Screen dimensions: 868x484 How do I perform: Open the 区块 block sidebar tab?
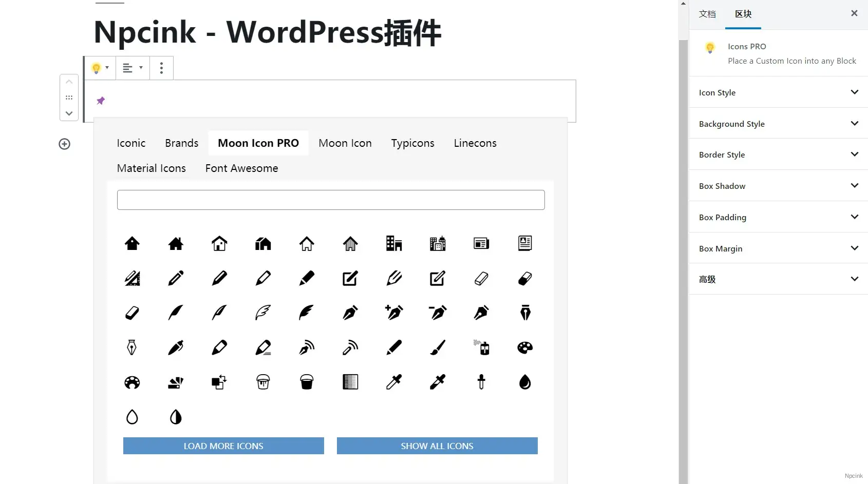click(x=743, y=14)
